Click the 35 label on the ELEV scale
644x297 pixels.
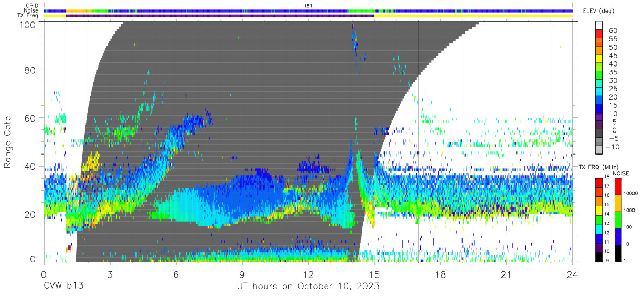click(x=613, y=72)
